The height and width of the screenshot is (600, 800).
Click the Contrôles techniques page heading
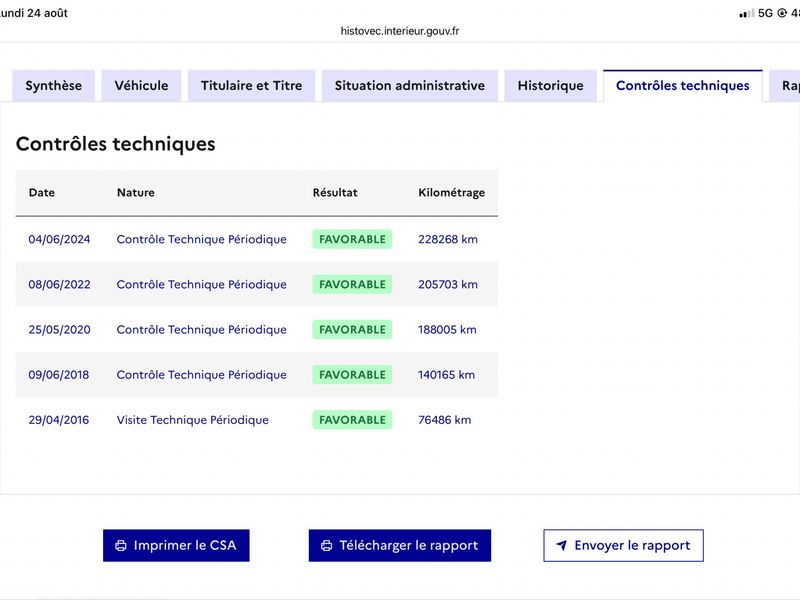pos(116,144)
